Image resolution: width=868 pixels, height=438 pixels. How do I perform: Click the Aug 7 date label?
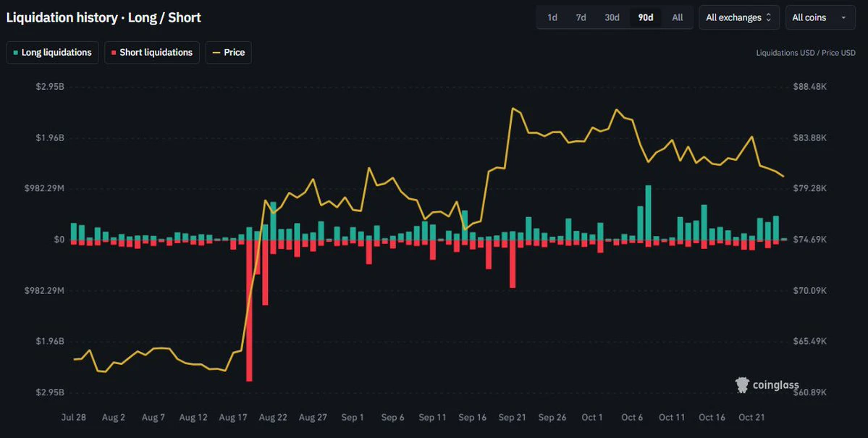click(153, 418)
